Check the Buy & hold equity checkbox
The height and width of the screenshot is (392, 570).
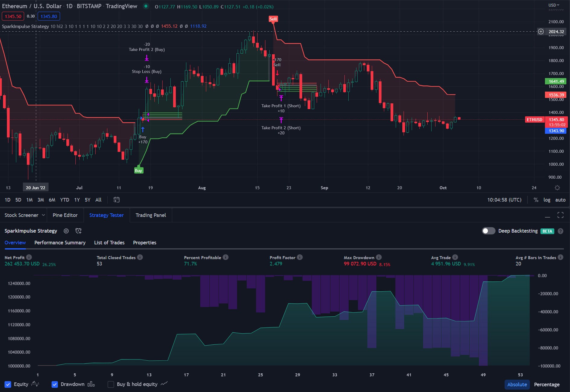[x=111, y=384]
